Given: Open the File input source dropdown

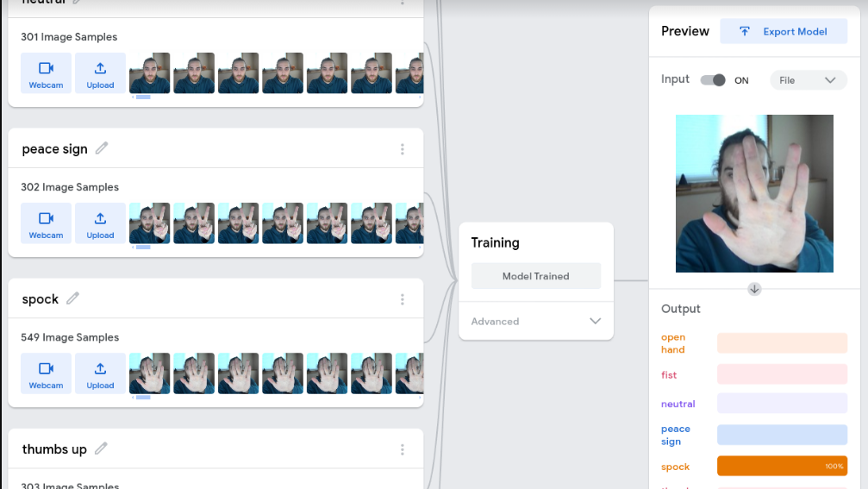Looking at the screenshot, I should click(808, 80).
